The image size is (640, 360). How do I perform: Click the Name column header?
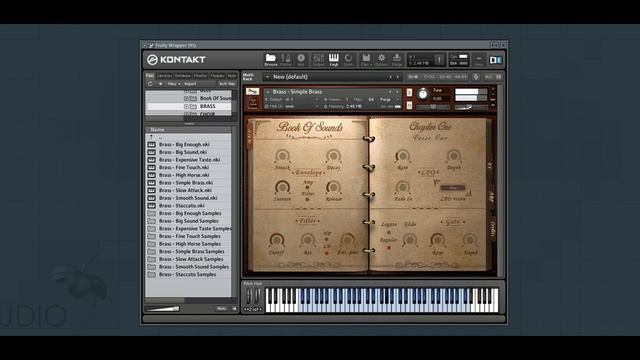click(188, 129)
